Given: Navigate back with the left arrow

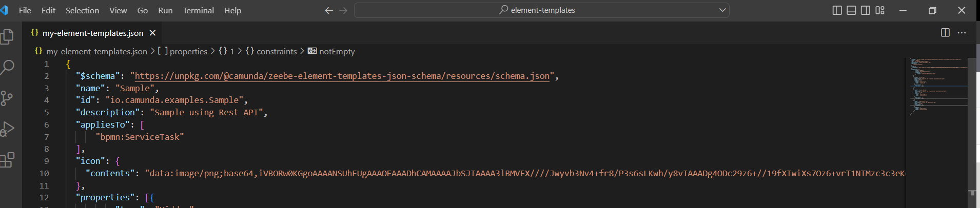Looking at the screenshot, I should click(x=329, y=10).
